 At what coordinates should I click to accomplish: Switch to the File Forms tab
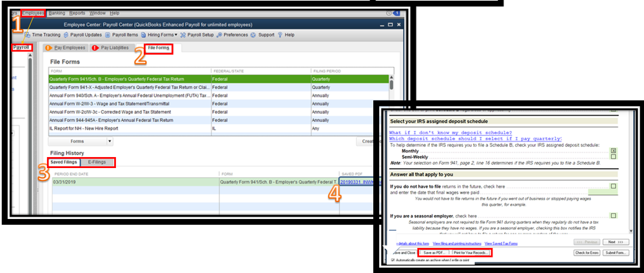(159, 48)
